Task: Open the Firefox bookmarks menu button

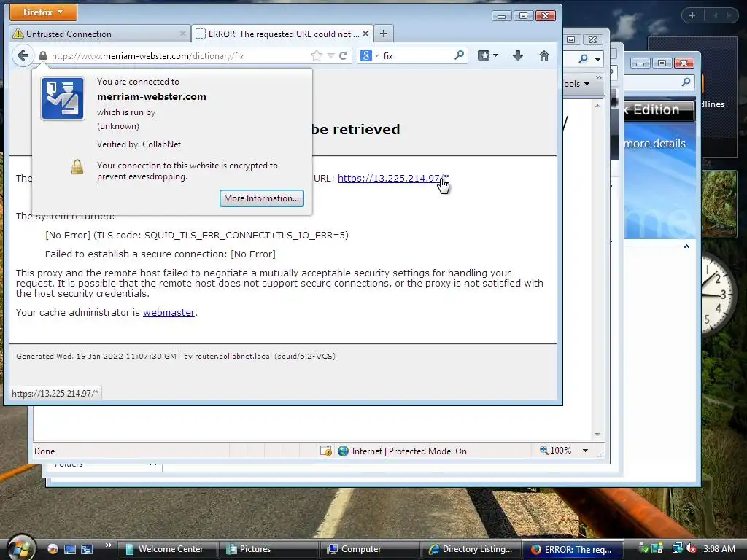Action: pyautogui.click(x=488, y=55)
